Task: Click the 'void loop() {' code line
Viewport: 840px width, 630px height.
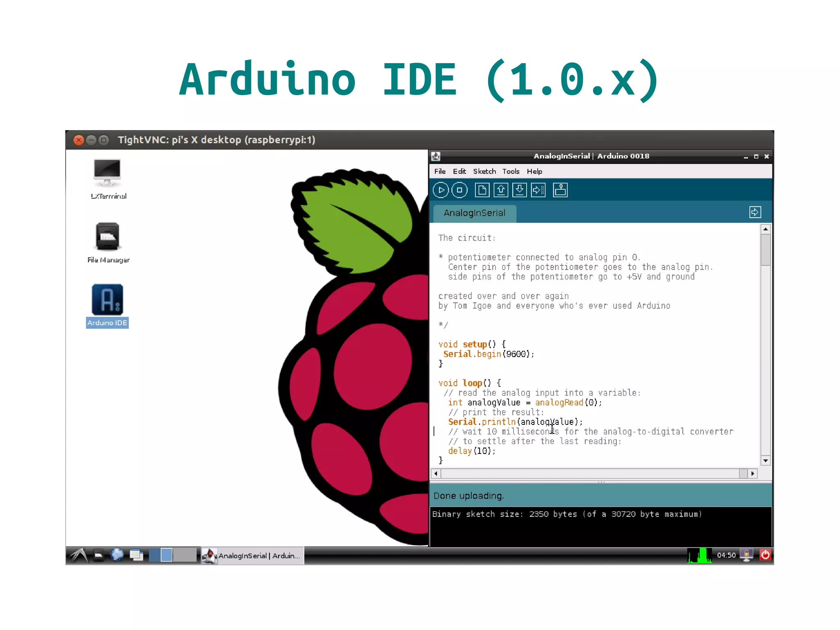Action: tap(470, 383)
